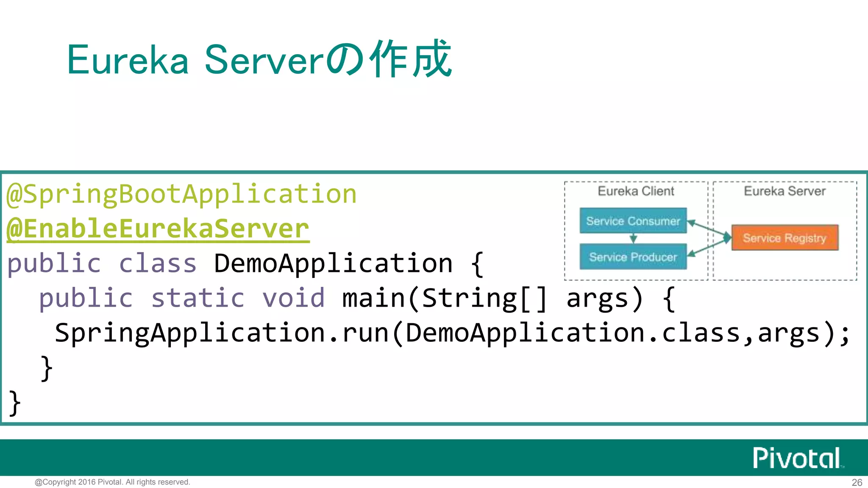Click the Service Consumer blue box

coord(633,221)
